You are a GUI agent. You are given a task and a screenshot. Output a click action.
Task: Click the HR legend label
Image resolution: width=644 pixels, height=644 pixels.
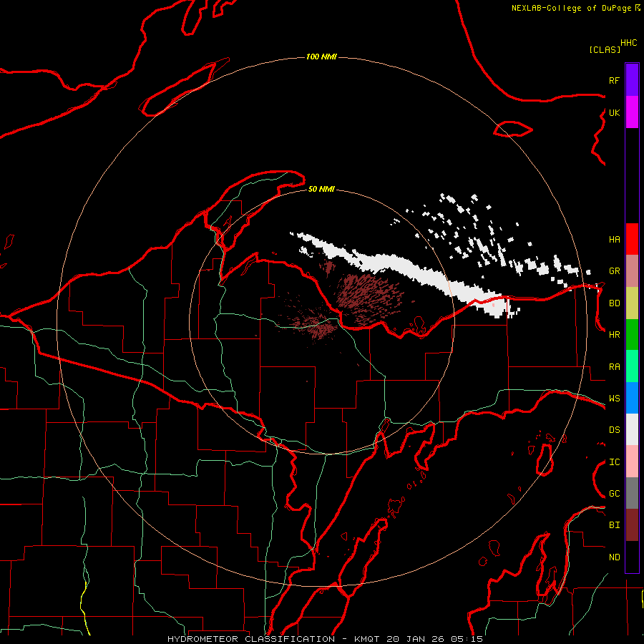614,335
